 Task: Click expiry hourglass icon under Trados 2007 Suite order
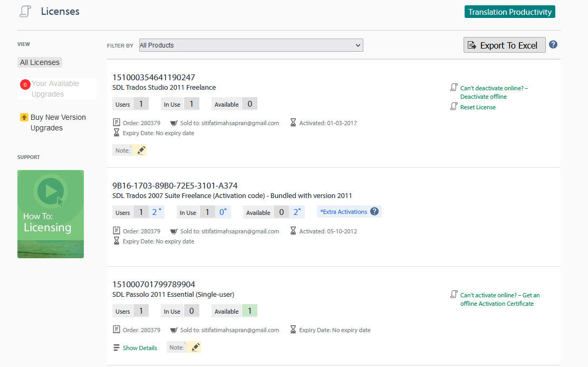tap(117, 241)
